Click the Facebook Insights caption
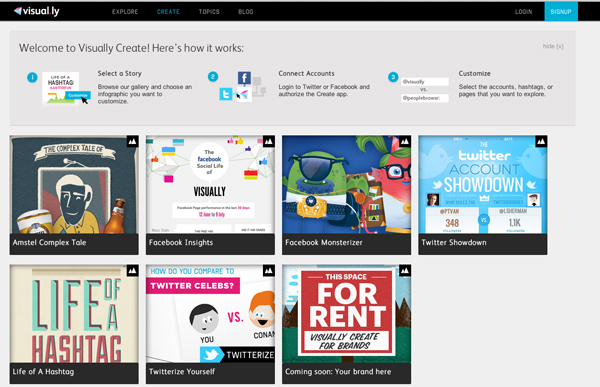600x387 pixels. 181,242
